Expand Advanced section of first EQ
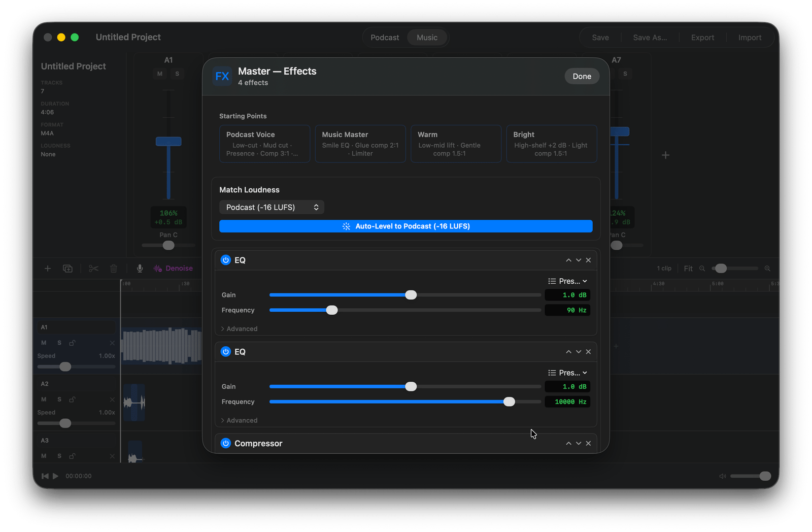This screenshot has height=532, width=812. point(239,329)
